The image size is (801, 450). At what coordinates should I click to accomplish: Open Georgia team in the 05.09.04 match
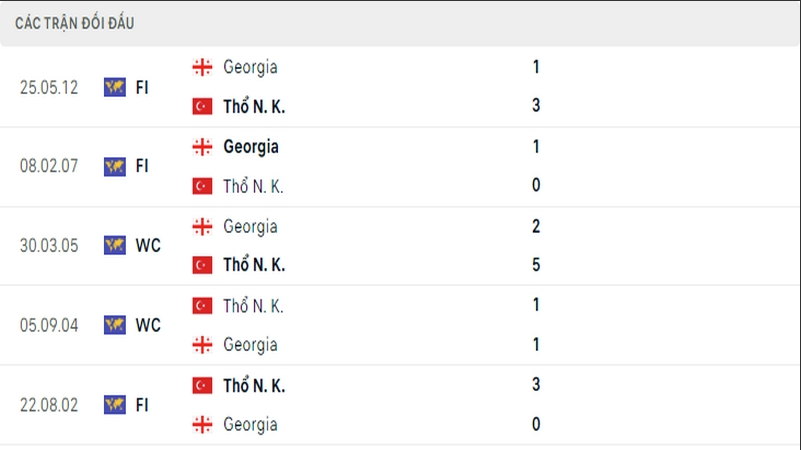pyautogui.click(x=250, y=344)
